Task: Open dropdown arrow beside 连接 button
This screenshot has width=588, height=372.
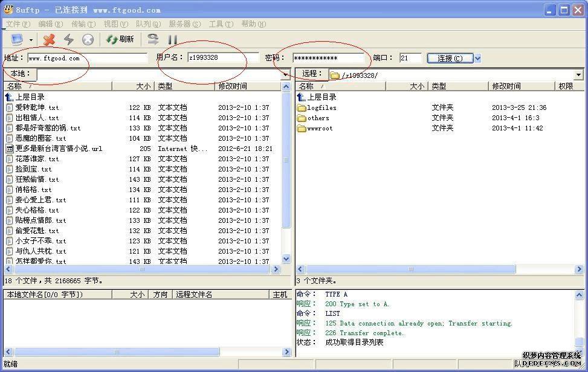Action: [x=478, y=59]
